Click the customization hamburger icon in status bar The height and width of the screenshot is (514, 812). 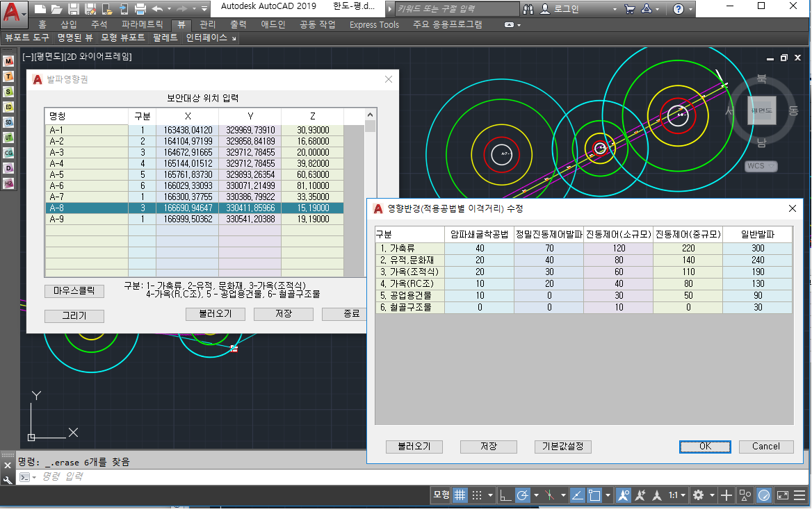coord(800,495)
